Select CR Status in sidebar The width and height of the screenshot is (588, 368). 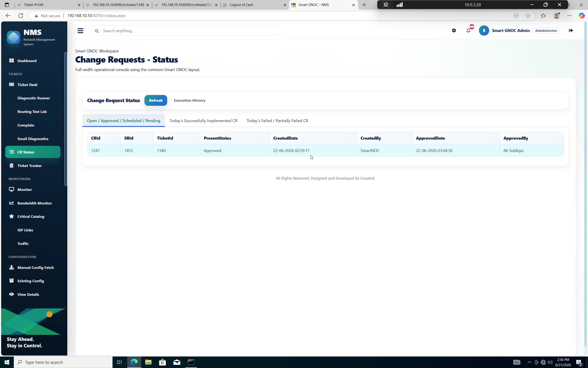pyautogui.click(x=33, y=152)
